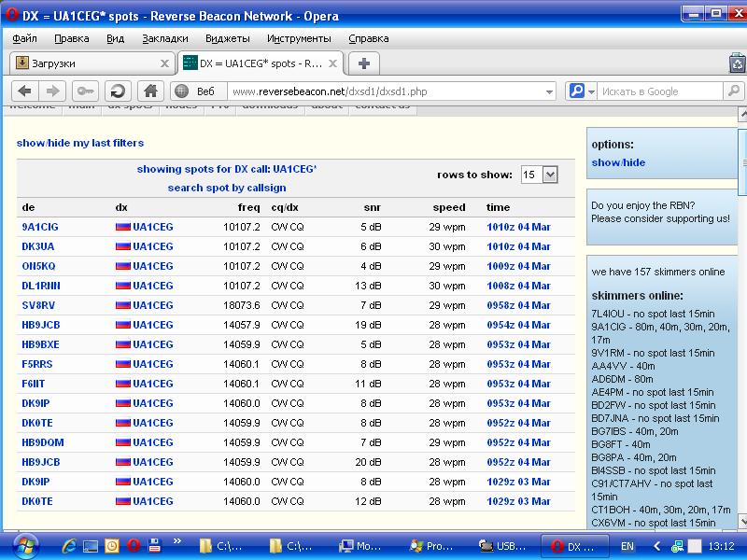Open the rows to show dropdown
Image resolution: width=747 pixels, height=560 pixels.
pos(550,175)
